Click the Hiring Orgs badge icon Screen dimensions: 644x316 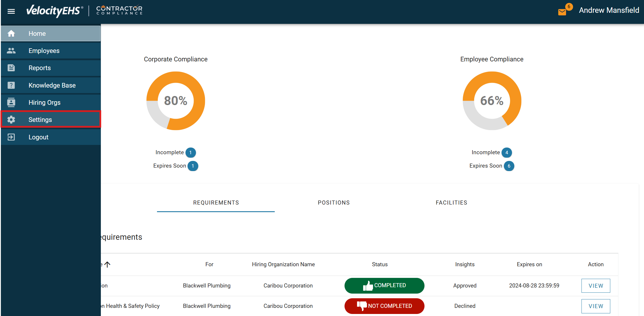11,102
